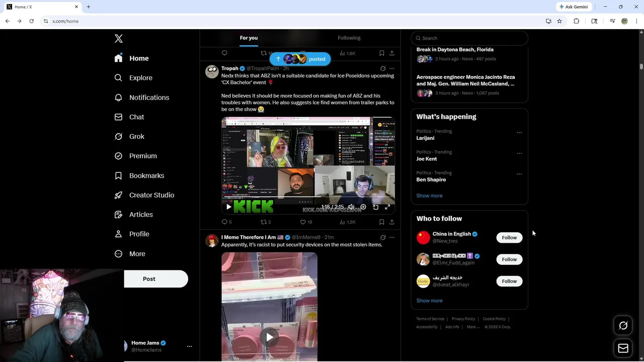
Task: Expand the More menu in sidebar
Action: pyautogui.click(x=130, y=254)
